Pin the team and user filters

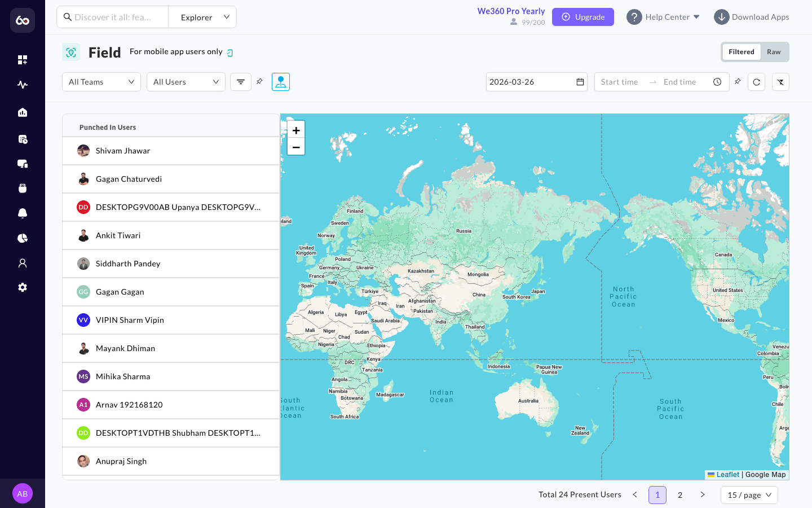259,81
